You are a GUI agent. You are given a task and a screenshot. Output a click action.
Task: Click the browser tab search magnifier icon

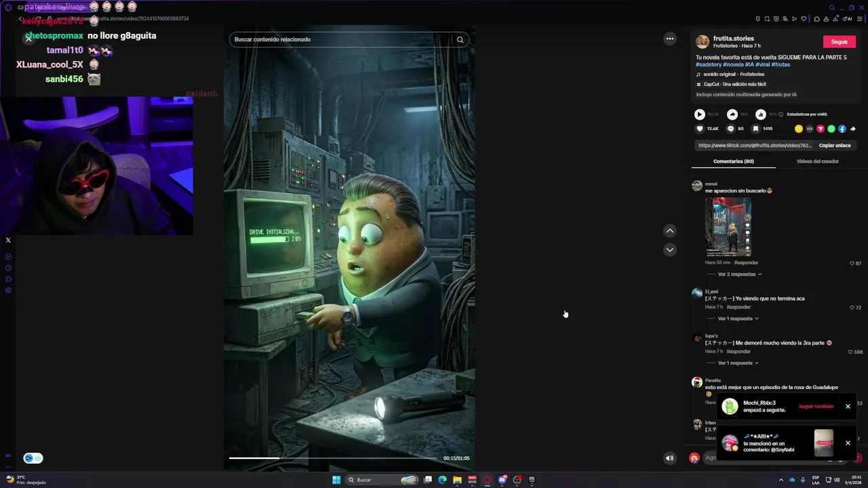[x=832, y=7]
